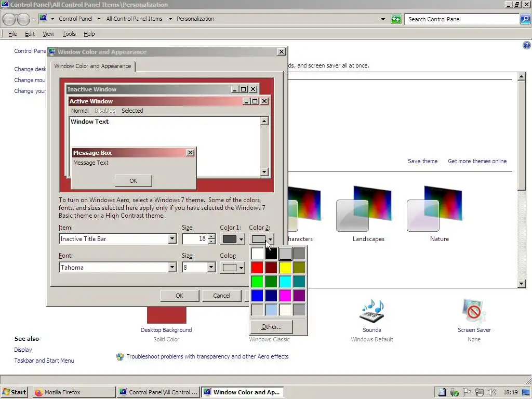Open the Item dropdown showing Inactive Title Bar
532x399 pixels.
[x=172, y=239]
